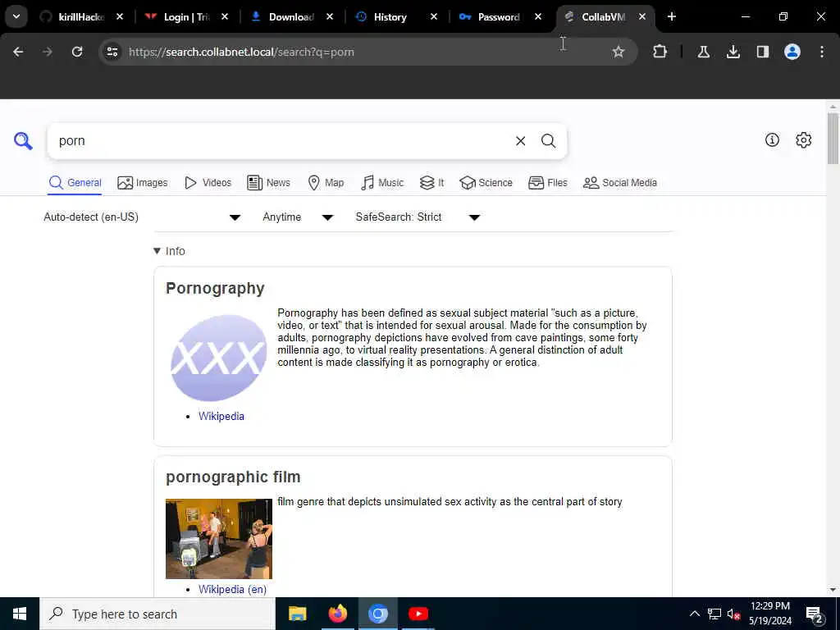Switch to News category
Image resolution: width=840 pixels, height=630 pixels.
click(268, 183)
